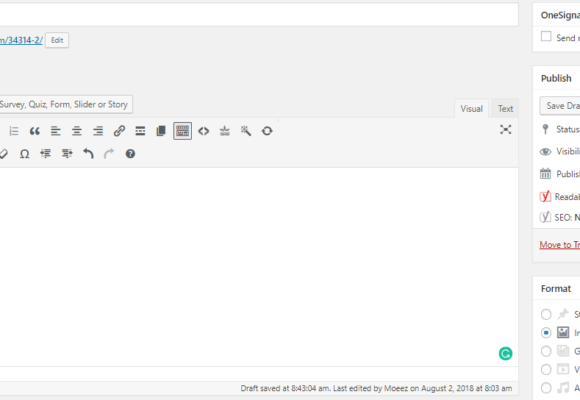This screenshot has height=400, width=580.
Task: Click the undo arrow icon
Action: pos(88,154)
